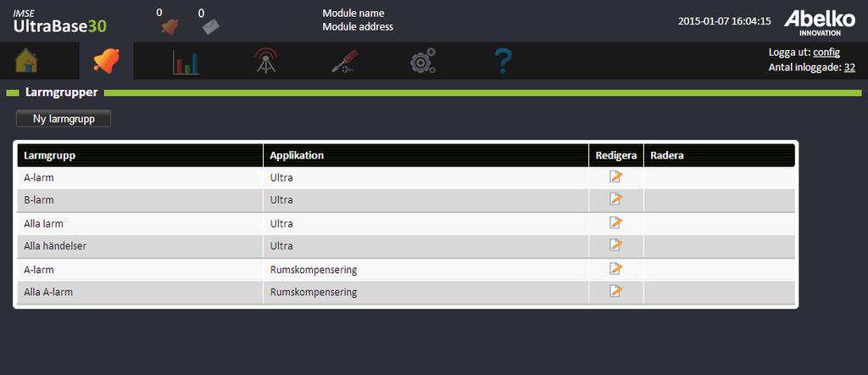868x375 pixels.
Task: Open the antenna communication icon
Action: [266, 61]
